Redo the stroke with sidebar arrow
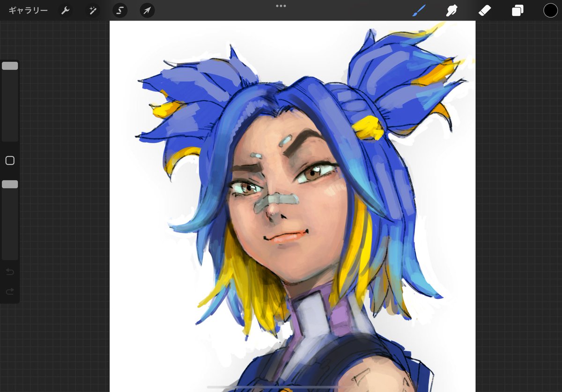 point(10,292)
